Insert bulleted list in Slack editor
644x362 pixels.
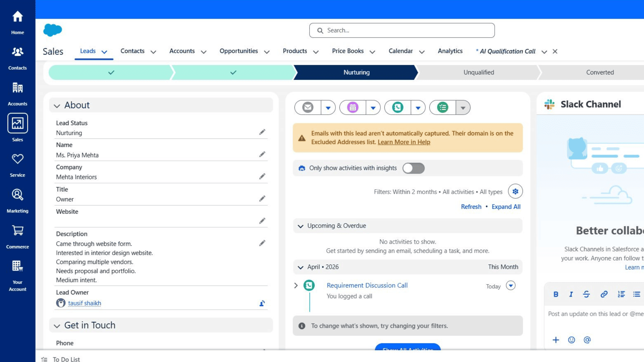pyautogui.click(x=637, y=294)
